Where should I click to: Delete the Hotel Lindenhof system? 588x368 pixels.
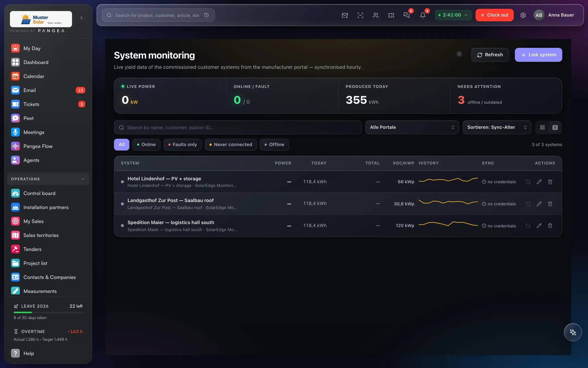[x=550, y=182]
